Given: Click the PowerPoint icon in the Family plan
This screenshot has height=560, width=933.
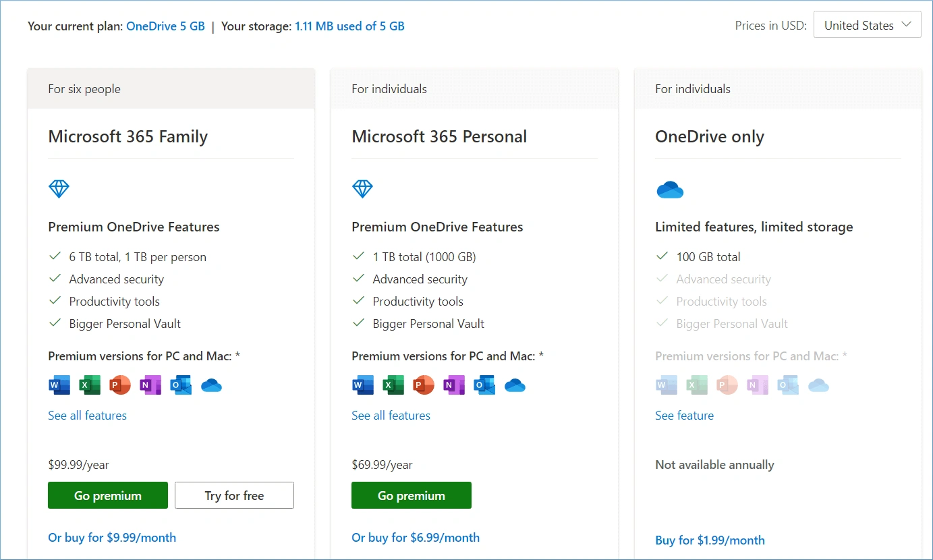Looking at the screenshot, I should [x=119, y=385].
